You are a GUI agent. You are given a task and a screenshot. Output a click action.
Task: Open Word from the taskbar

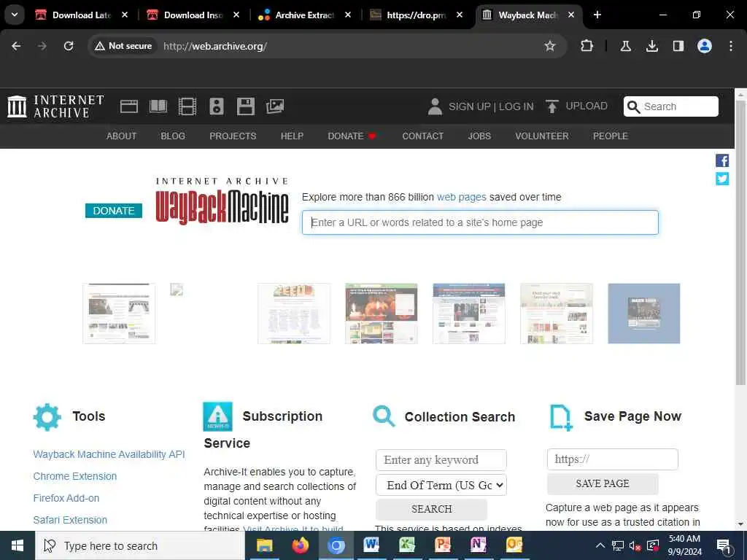[x=371, y=545]
